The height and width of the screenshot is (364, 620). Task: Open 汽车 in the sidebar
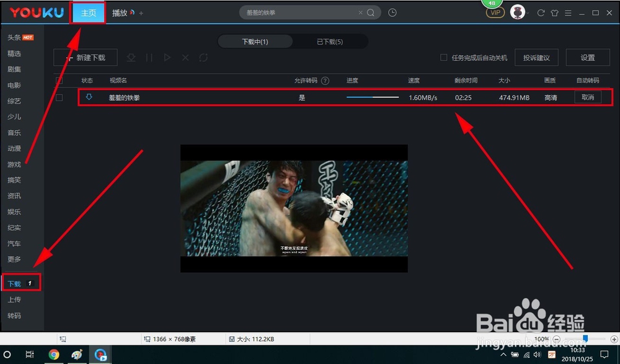pyautogui.click(x=14, y=243)
